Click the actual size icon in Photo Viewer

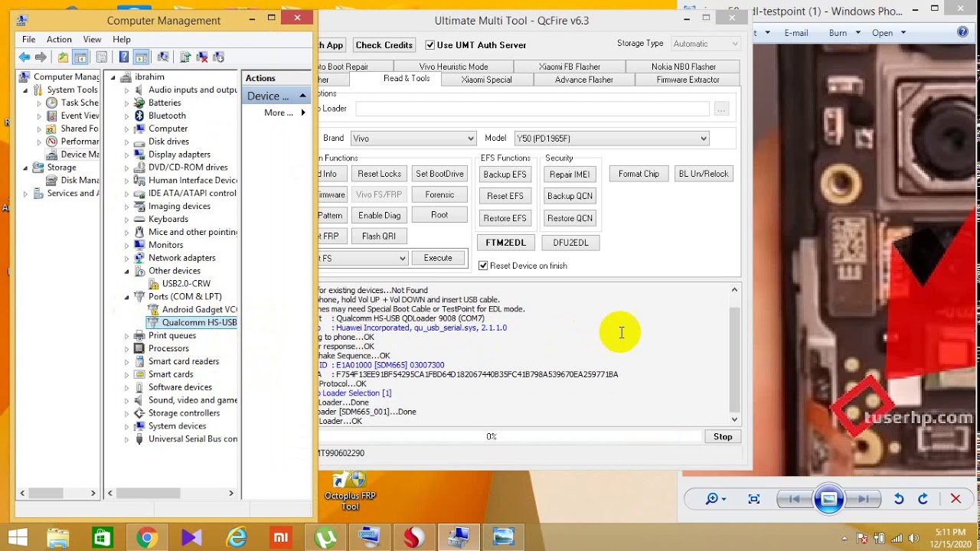tap(754, 499)
